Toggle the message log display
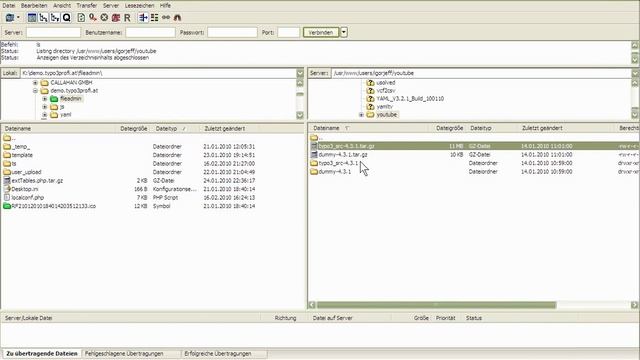 coord(32,18)
